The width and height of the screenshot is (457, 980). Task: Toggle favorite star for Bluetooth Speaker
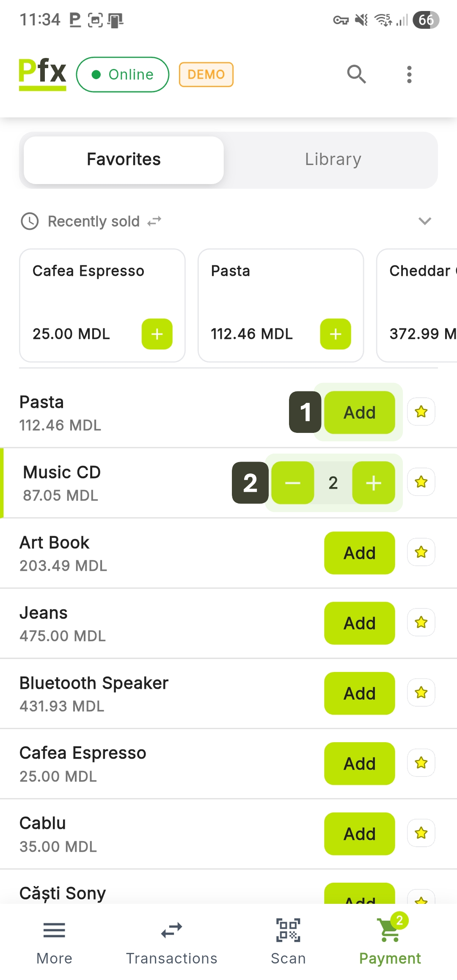[421, 693]
